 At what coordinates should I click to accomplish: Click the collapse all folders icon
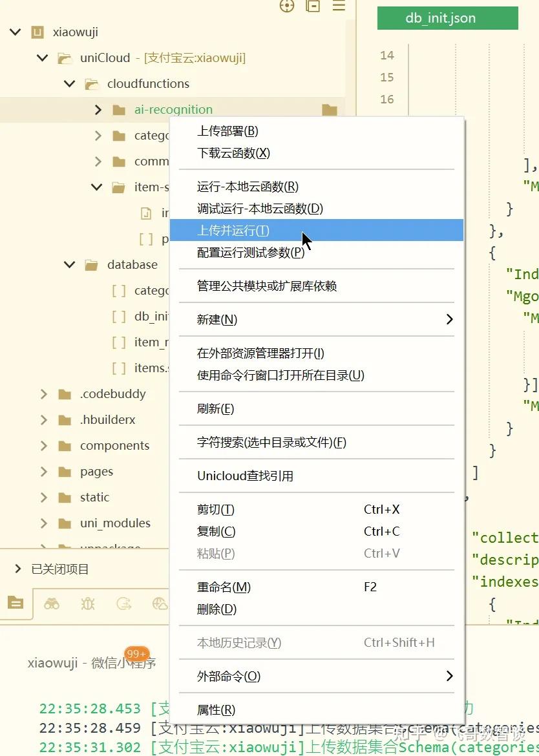[x=313, y=6]
